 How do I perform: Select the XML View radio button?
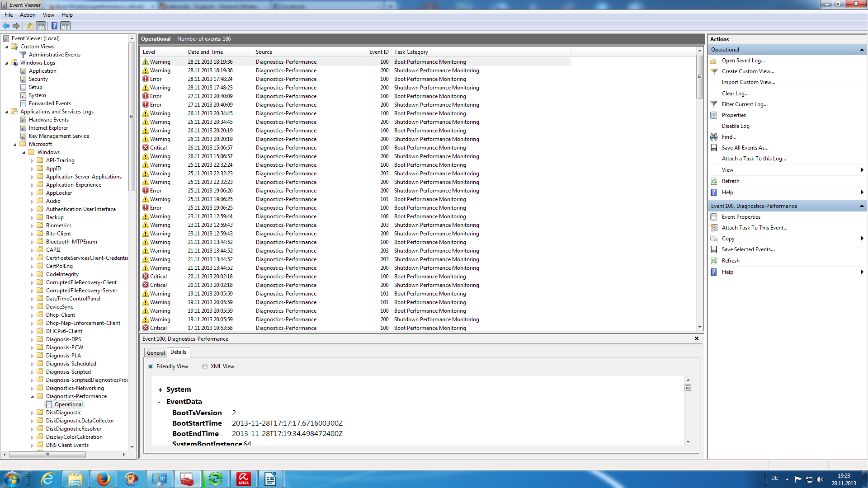point(205,366)
